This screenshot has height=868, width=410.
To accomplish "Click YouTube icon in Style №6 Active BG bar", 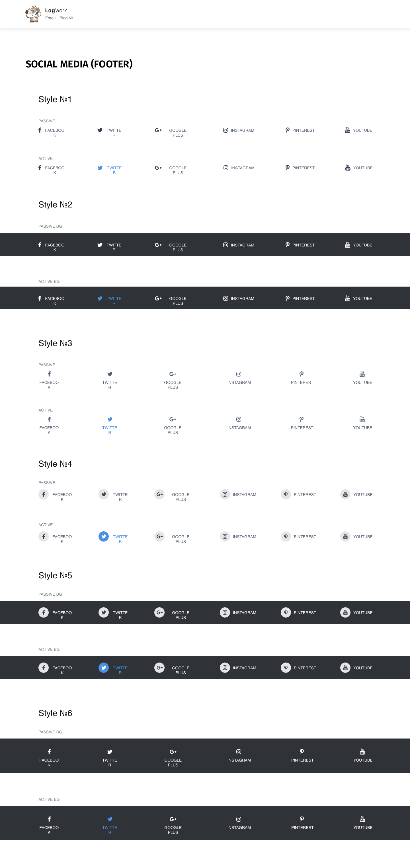I will (362, 819).
